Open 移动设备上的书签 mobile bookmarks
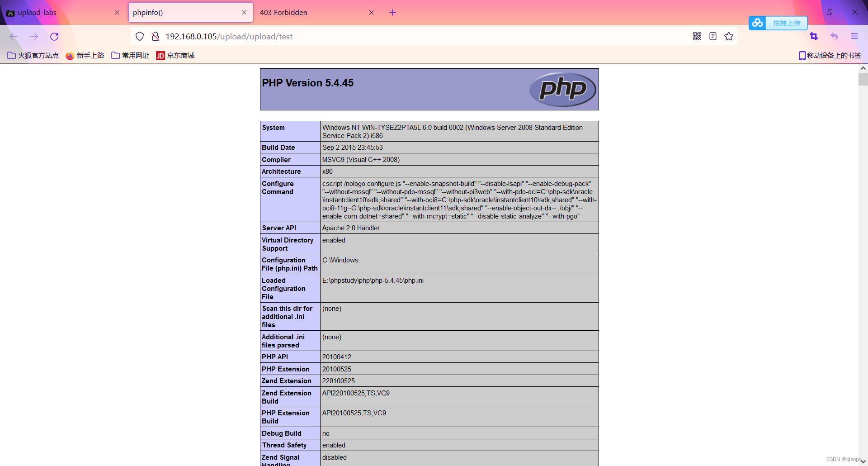Image resolution: width=868 pixels, height=466 pixels. coord(830,56)
